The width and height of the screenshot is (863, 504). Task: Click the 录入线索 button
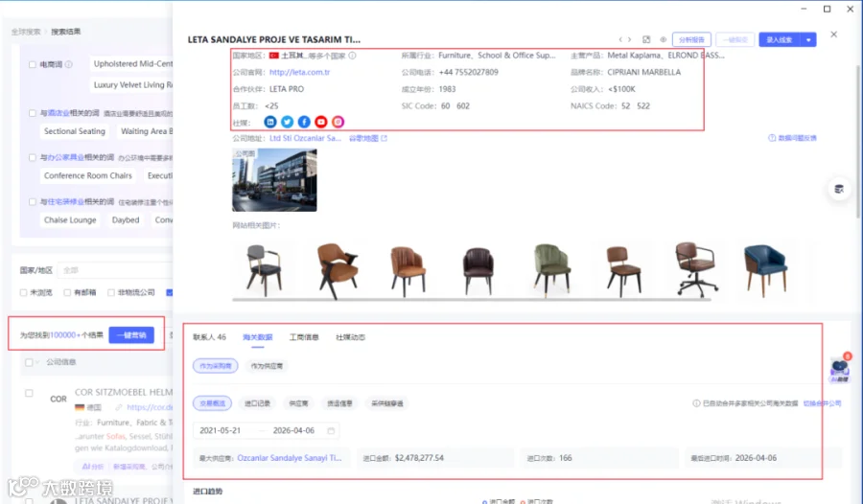click(780, 39)
